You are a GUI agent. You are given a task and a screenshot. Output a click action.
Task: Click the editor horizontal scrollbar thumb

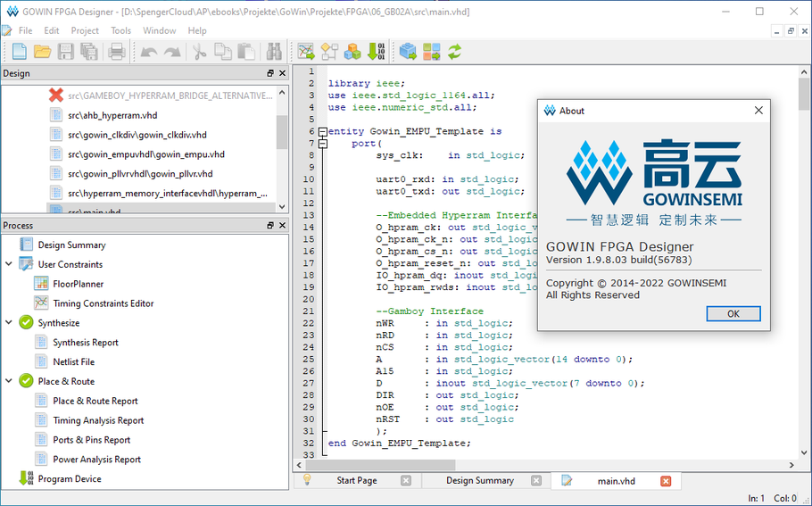(380, 465)
